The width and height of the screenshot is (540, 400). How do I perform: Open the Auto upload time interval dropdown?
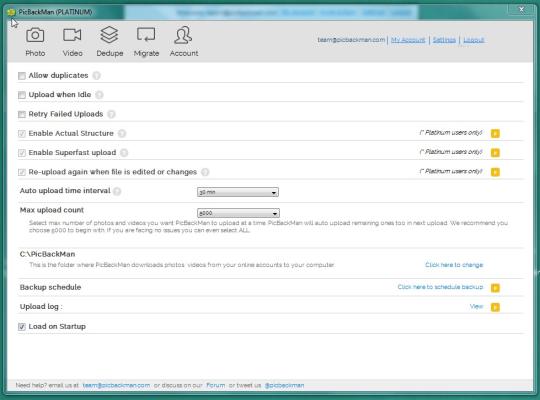[x=238, y=192]
